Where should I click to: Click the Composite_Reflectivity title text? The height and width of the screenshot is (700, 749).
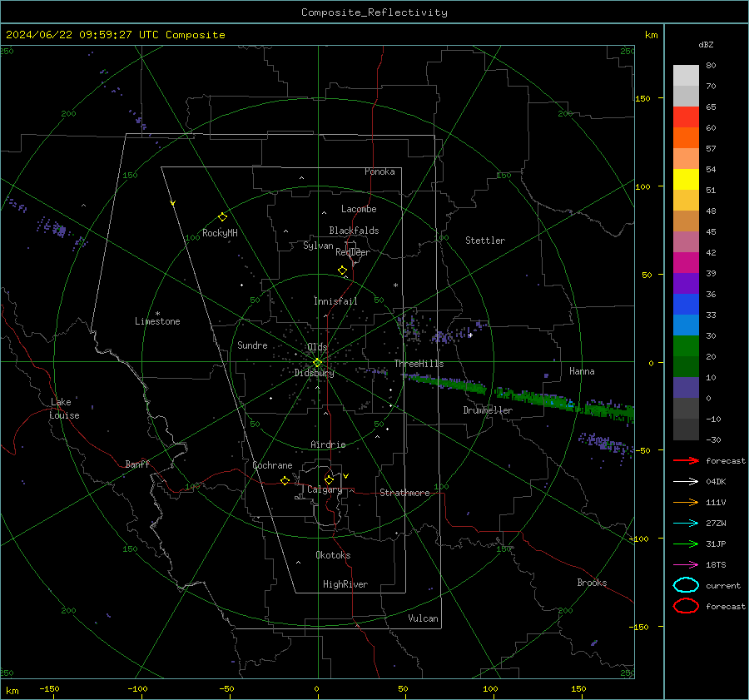[x=374, y=12]
